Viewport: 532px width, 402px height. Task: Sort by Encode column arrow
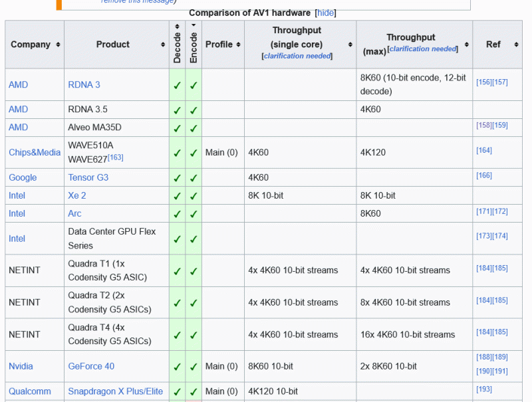[194, 25]
